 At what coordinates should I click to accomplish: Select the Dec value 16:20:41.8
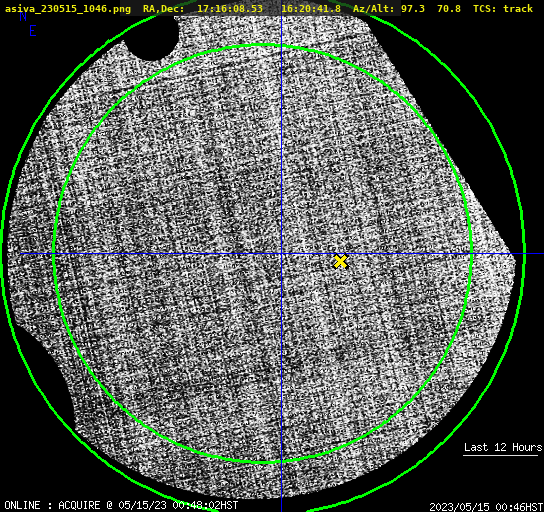(x=311, y=8)
